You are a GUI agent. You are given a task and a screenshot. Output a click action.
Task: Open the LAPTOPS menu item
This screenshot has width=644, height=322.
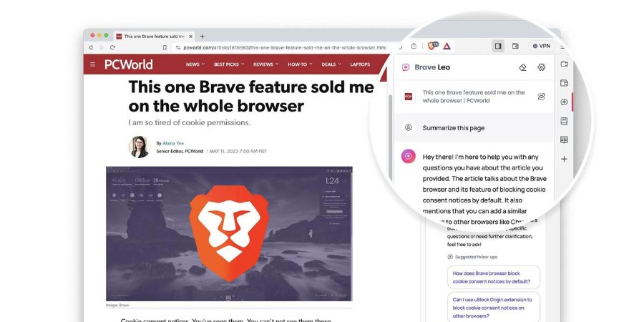[x=360, y=64]
